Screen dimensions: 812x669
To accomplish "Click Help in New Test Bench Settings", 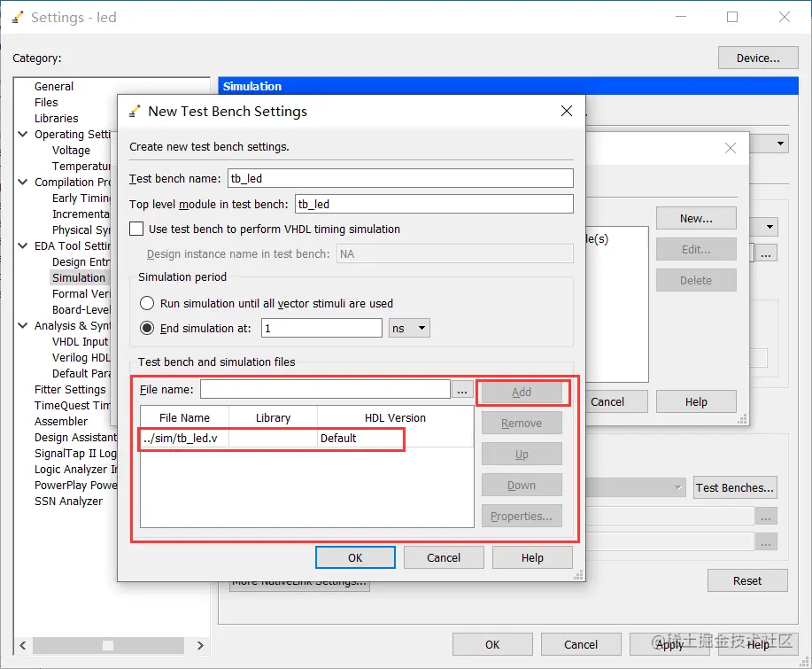I will pos(532,557).
